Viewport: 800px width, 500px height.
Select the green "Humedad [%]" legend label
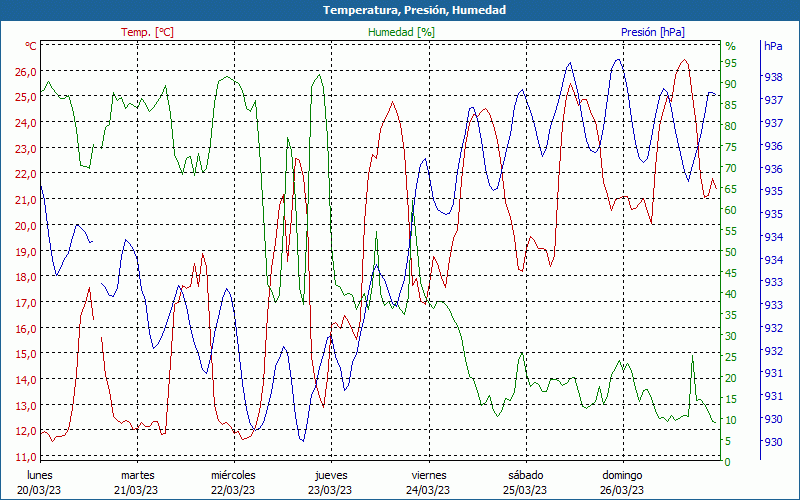[402, 32]
